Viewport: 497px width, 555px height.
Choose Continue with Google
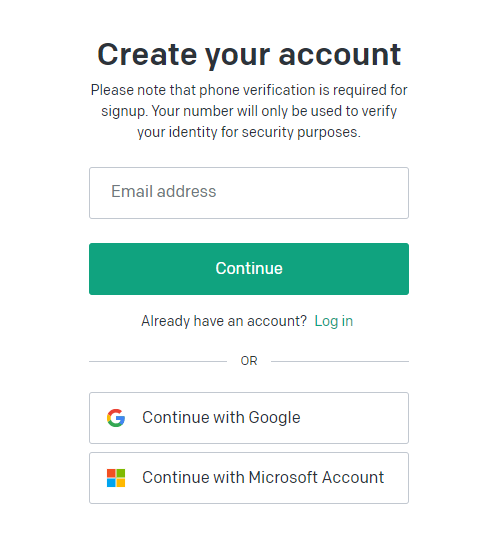[x=249, y=418]
